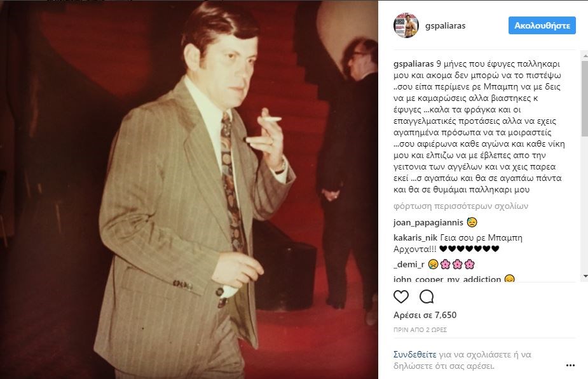Open the _demi_r commenter profile

[x=409, y=264]
